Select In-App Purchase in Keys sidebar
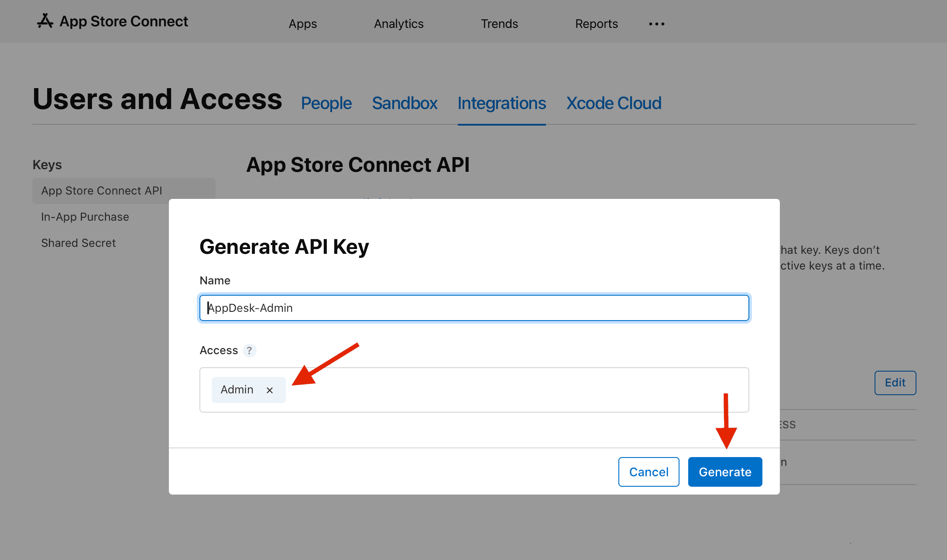Screen dimensions: 947x560 tap(85, 217)
